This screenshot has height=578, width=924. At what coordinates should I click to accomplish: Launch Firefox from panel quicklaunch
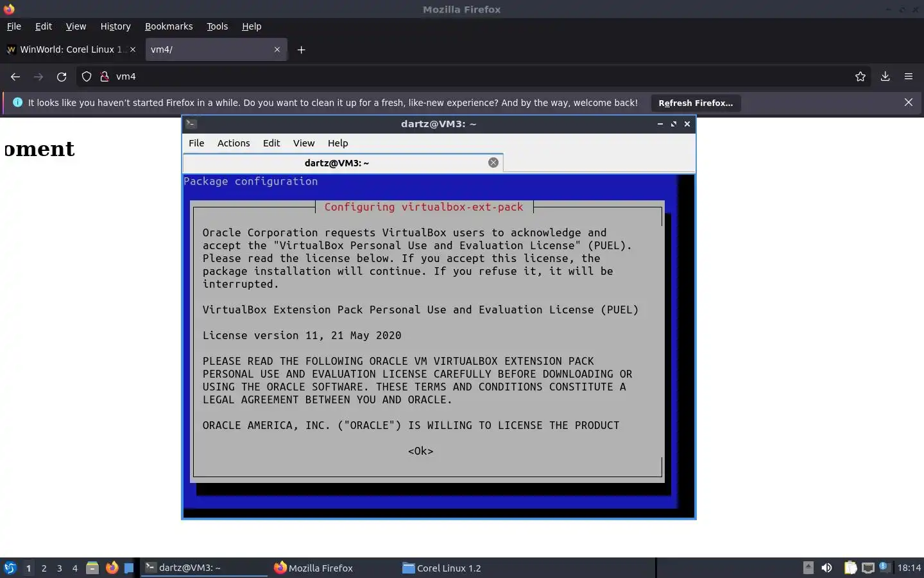point(112,568)
